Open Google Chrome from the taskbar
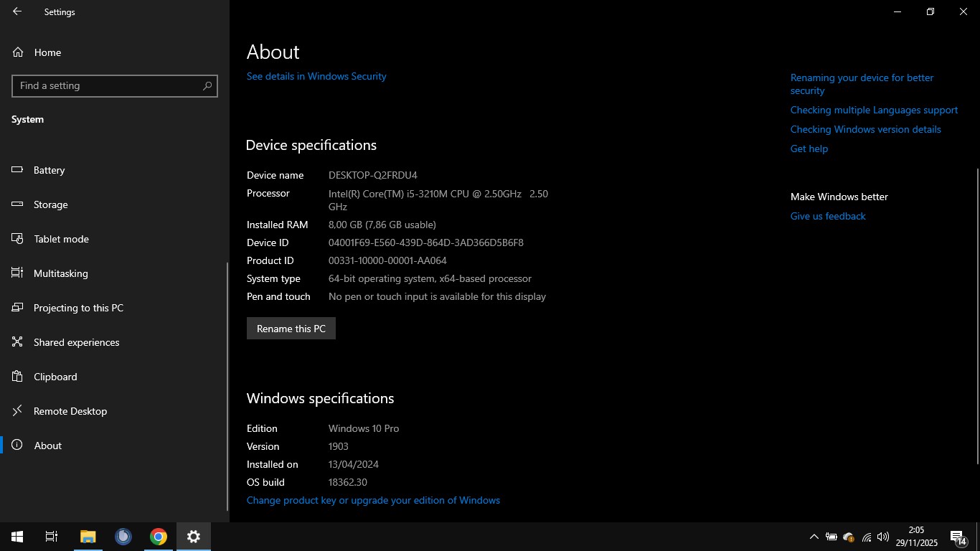980x551 pixels. click(159, 537)
